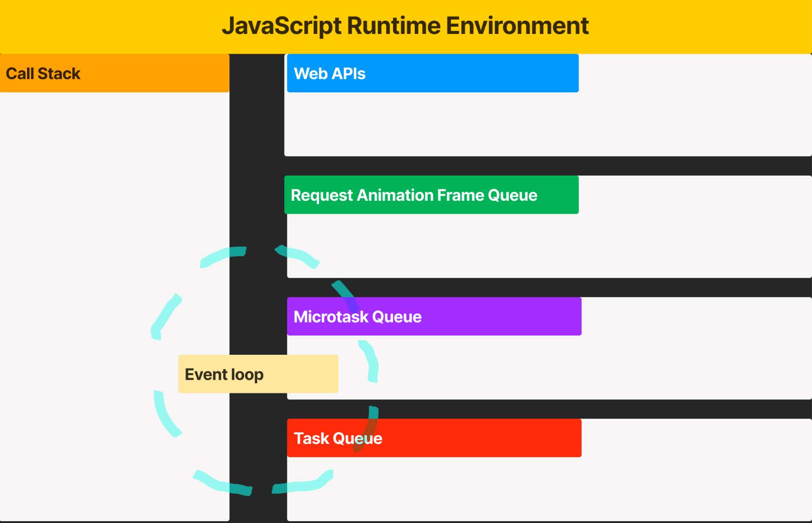
Task: Switch to the Web APIs section
Action: point(329,73)
